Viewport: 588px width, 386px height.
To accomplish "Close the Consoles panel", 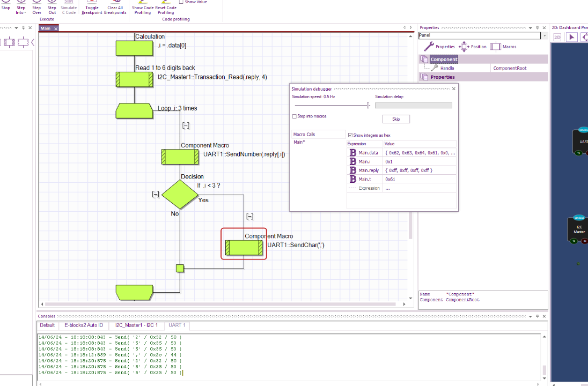I will click(x=544, y=316).
